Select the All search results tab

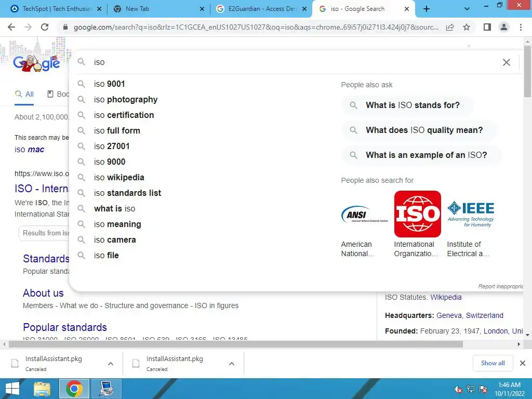(24, 95)
